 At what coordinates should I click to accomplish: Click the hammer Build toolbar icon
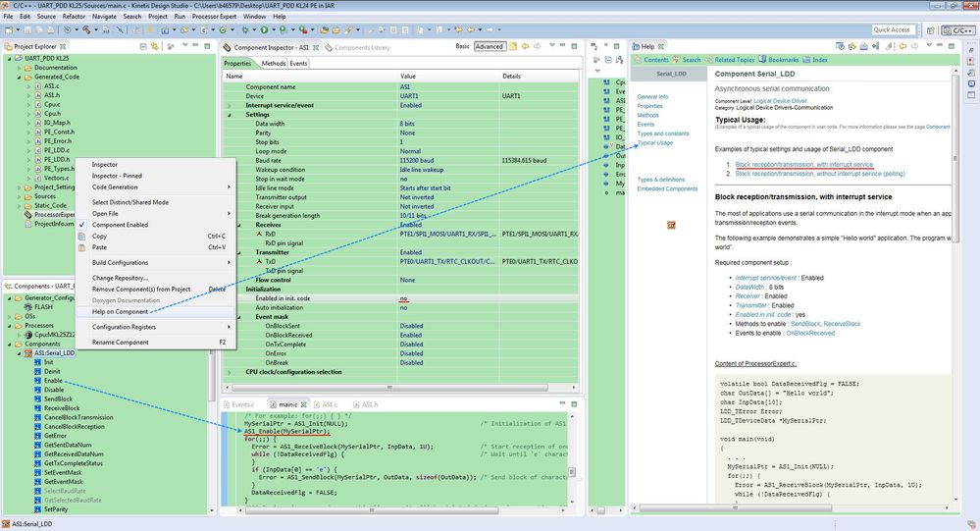86,29
